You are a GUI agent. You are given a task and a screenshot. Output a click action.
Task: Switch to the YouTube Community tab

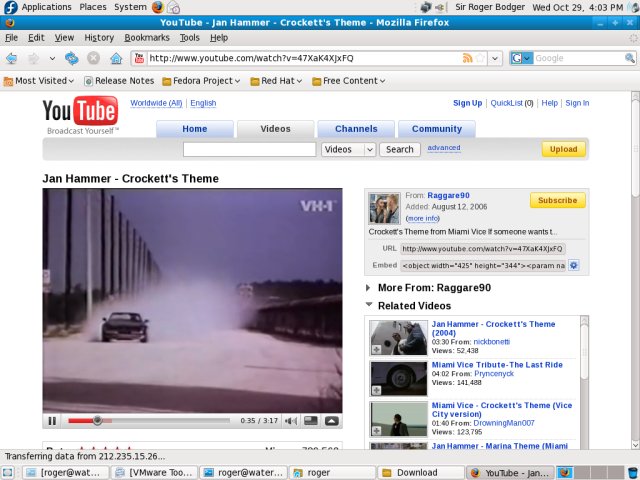(x=437, y=129)
